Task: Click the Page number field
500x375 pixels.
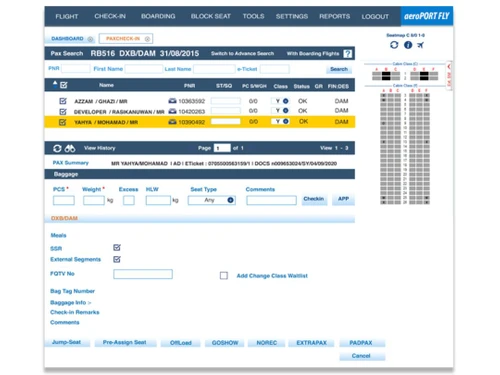Action: tap(222, 148)
